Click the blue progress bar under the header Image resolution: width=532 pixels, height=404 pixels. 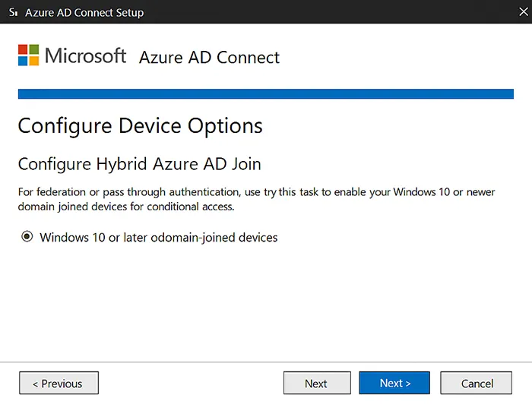(265, 94)
